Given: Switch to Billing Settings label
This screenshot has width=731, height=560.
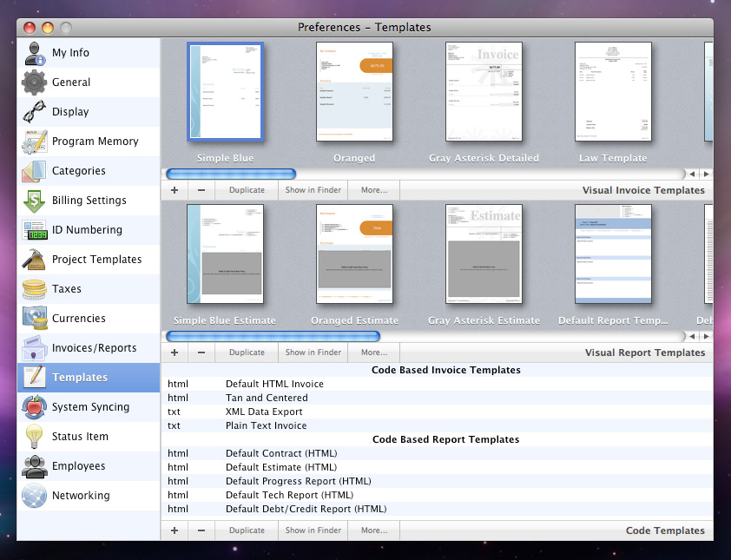Looking at the screenshot, I should click(89, 201).
